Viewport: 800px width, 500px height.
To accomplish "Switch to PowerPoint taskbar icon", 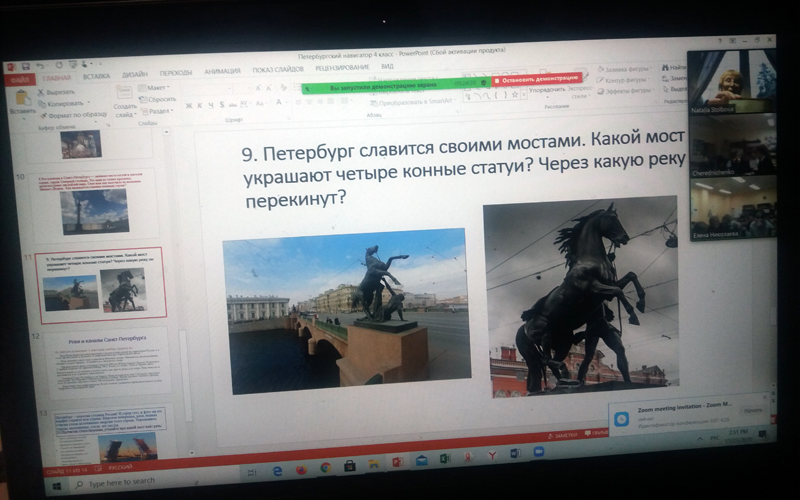I will click(397, 462).
